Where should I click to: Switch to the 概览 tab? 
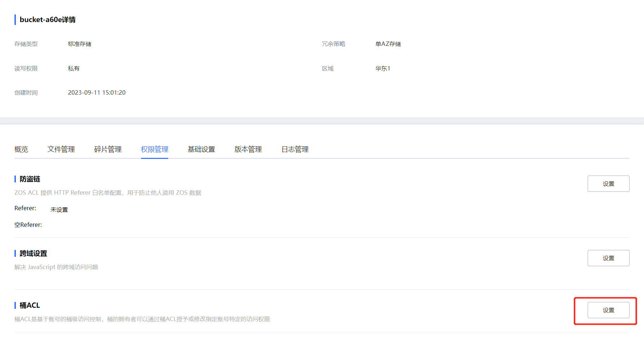[21, 149]
